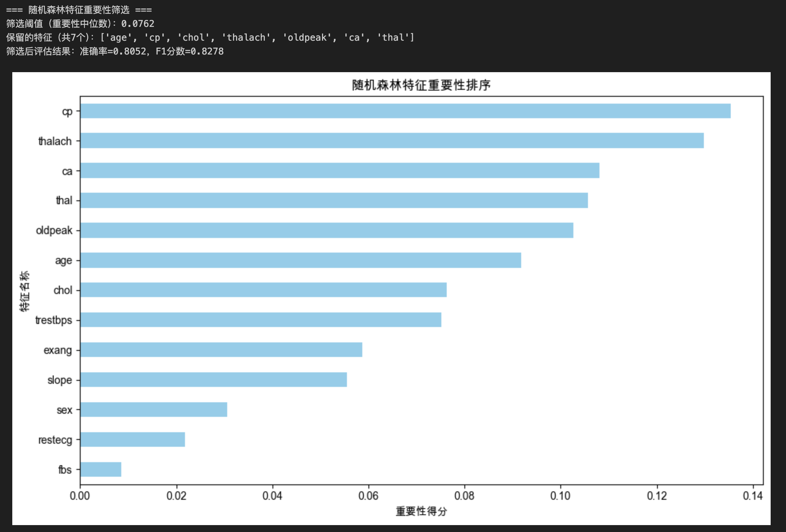This screenshot has width=786, height=532.
Task: Click the sex importance bar
Action: [x=154, y=410]
